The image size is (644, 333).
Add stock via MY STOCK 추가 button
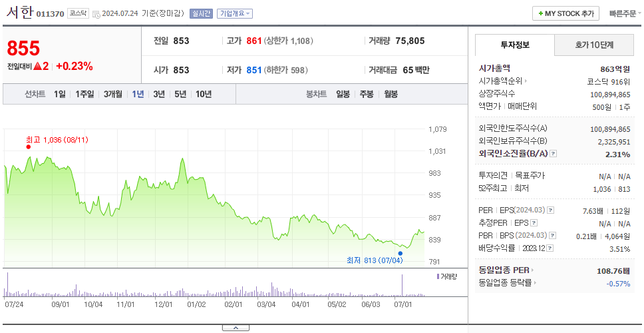(x=566, y=13)
